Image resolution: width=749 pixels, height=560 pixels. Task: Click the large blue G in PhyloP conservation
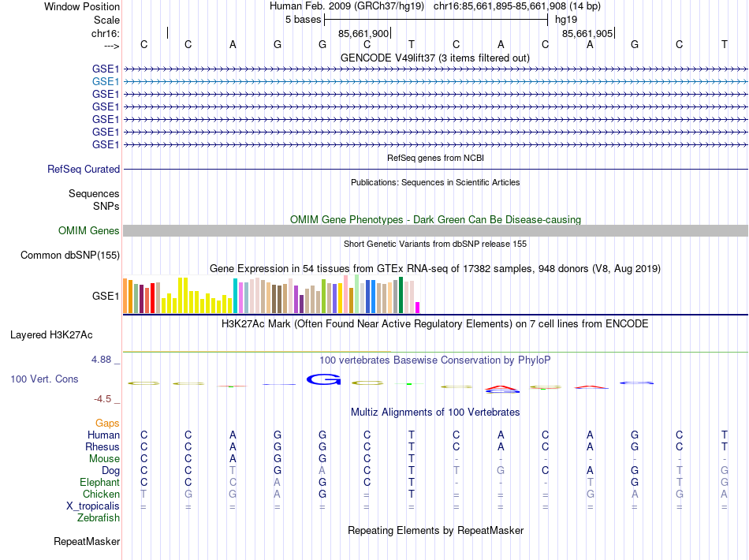[322, 380]
